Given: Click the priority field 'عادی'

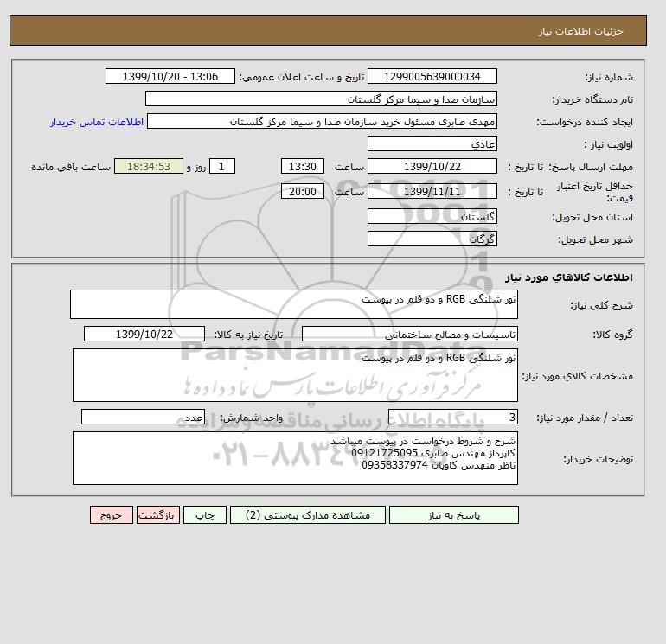Looking at the screenshot, I should pyautogui.click(x=432, y=143).
